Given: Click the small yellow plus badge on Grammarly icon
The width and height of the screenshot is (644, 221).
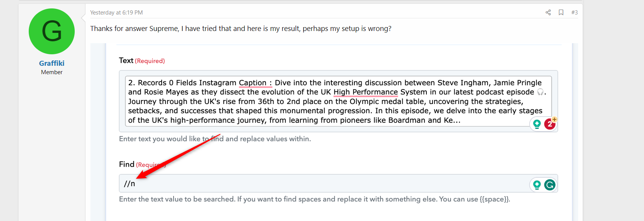Looking at the screenshot, I should click(x=554, y=119).
